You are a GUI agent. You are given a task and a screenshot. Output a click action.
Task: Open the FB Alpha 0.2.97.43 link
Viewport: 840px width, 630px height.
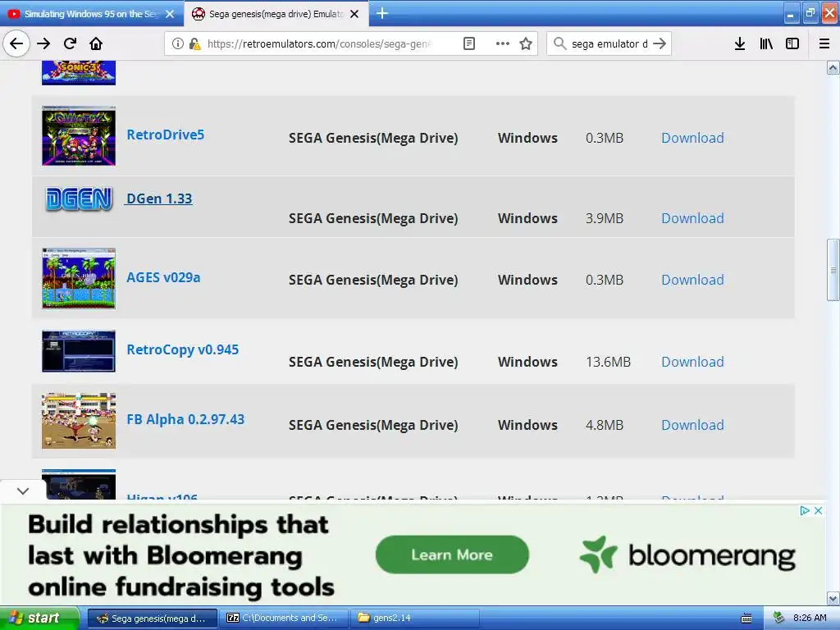(185, 419)
